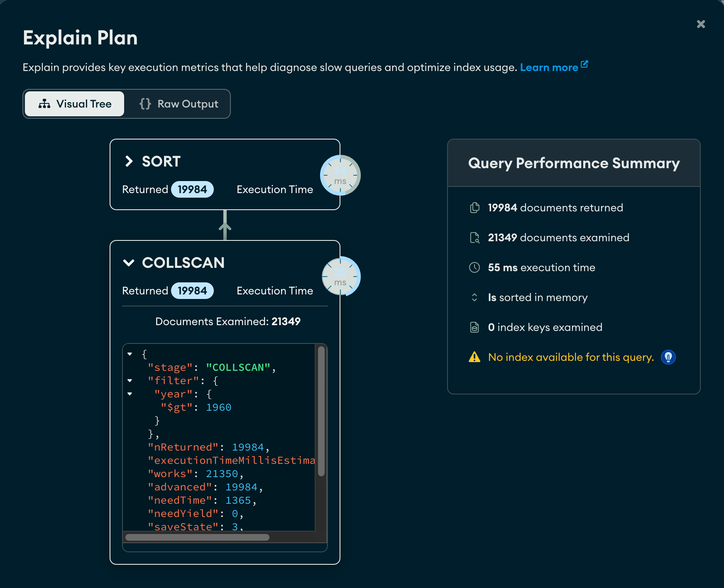Close the Explain Plan dialog

click(701, 24)
